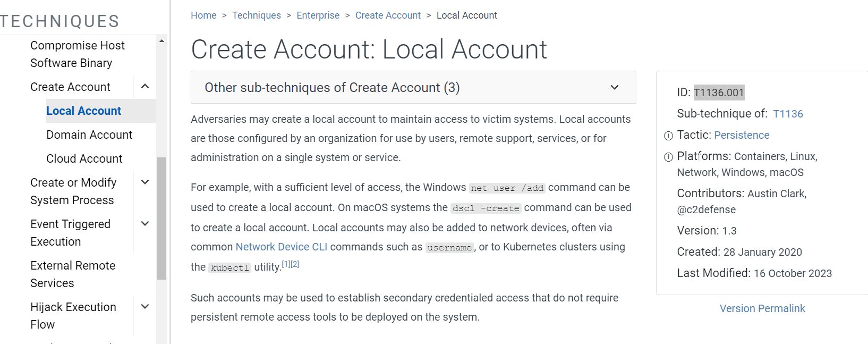Expand Hijack Execution Flow chevron
868x344 pixels.
145,307
